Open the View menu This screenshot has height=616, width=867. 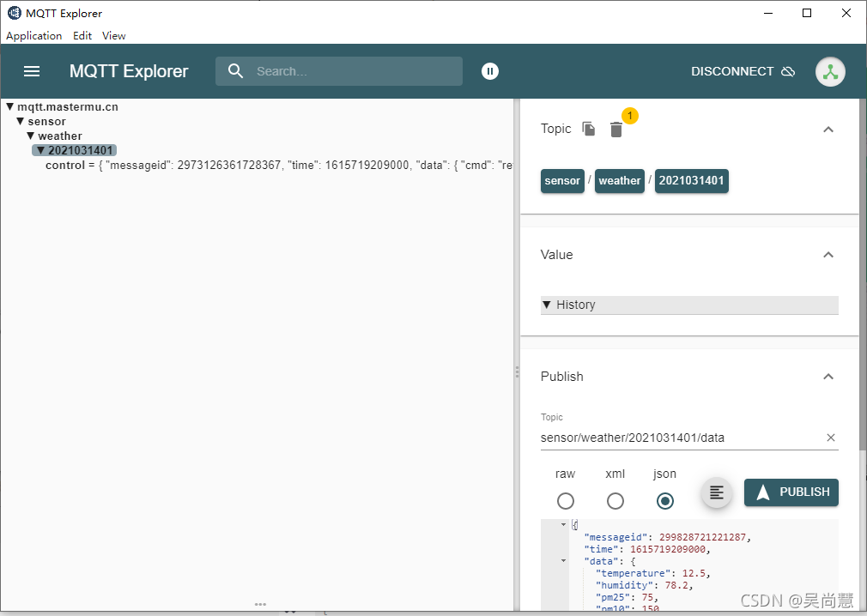(114, 36)
